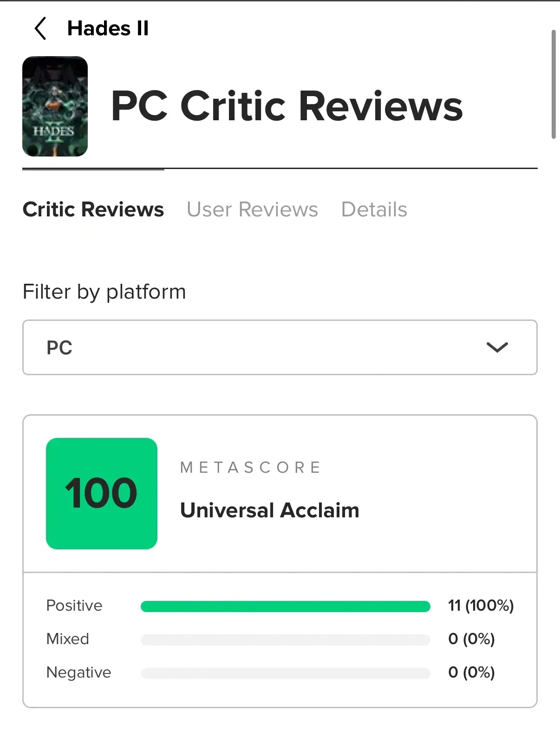
Task: Select the Negative reviews bar
Action: point(285,673)
